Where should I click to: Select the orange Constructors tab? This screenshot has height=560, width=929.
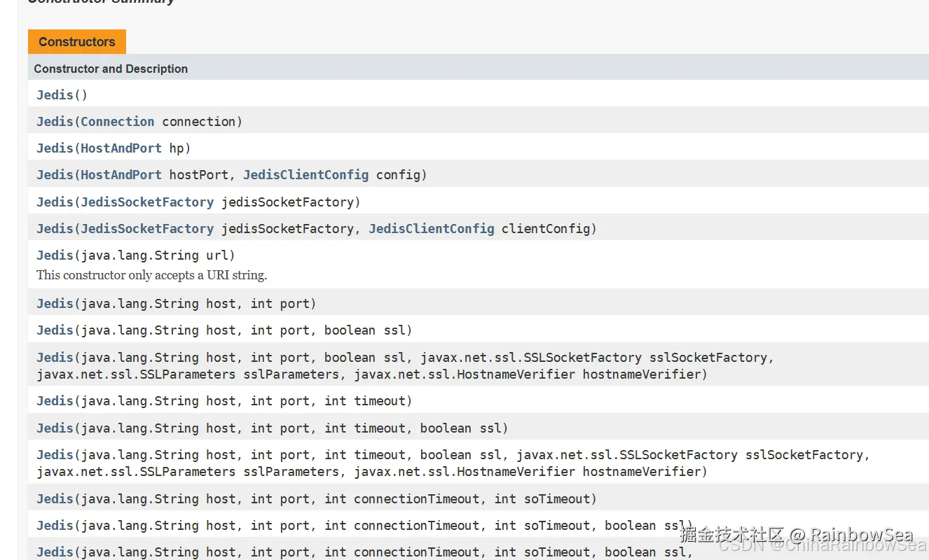(77, 42)
